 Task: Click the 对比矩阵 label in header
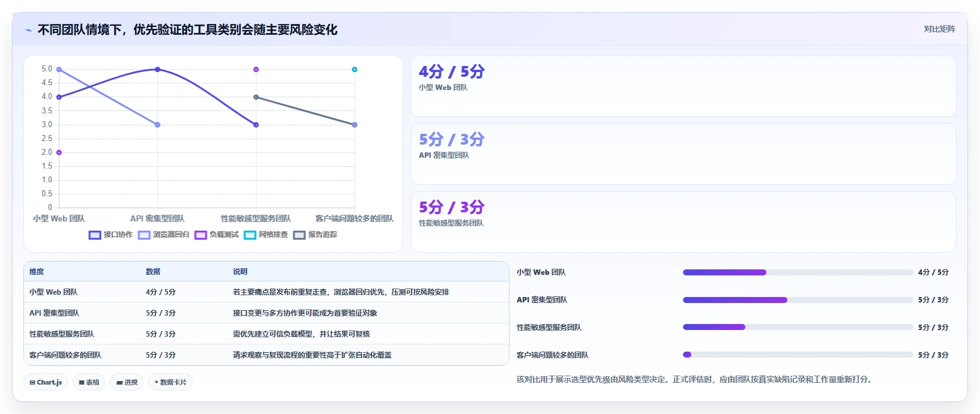click(939, 29)
